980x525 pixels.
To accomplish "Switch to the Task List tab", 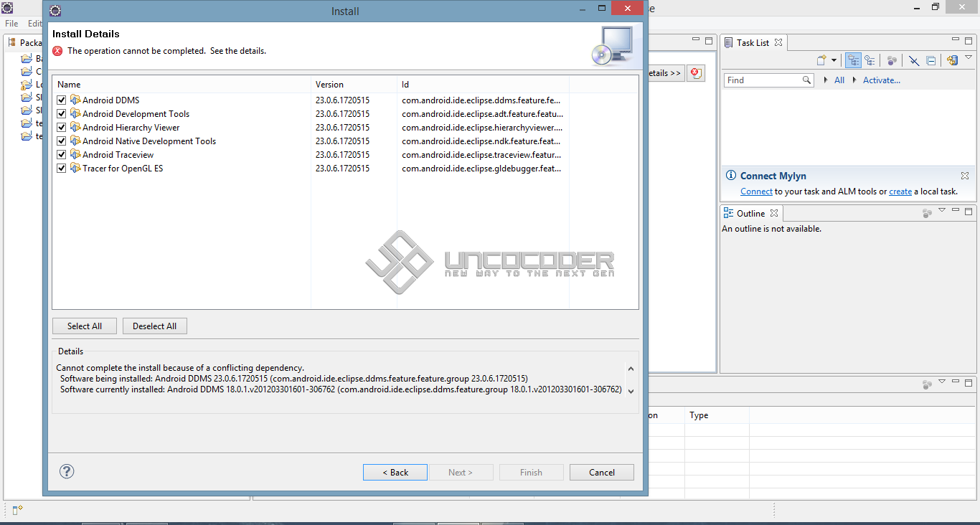I will tap(753, 42).
